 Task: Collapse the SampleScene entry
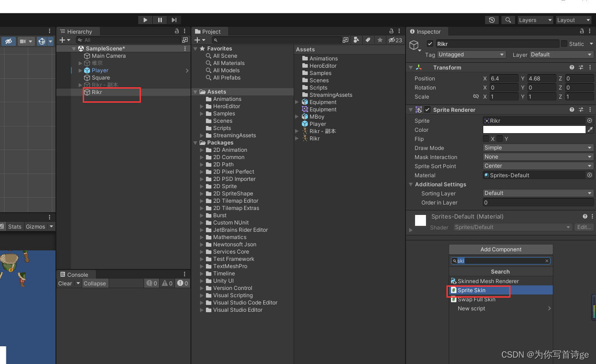click(74, 49)
